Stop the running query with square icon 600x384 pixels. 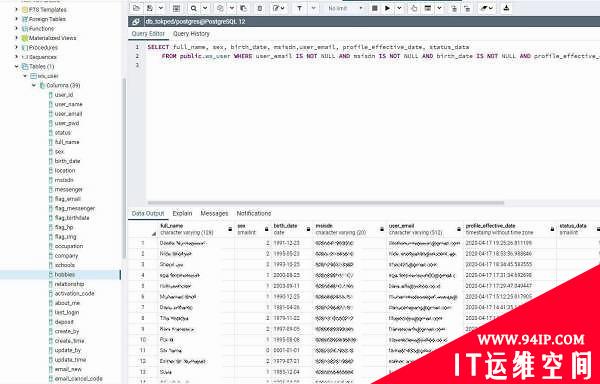point(375,8)
